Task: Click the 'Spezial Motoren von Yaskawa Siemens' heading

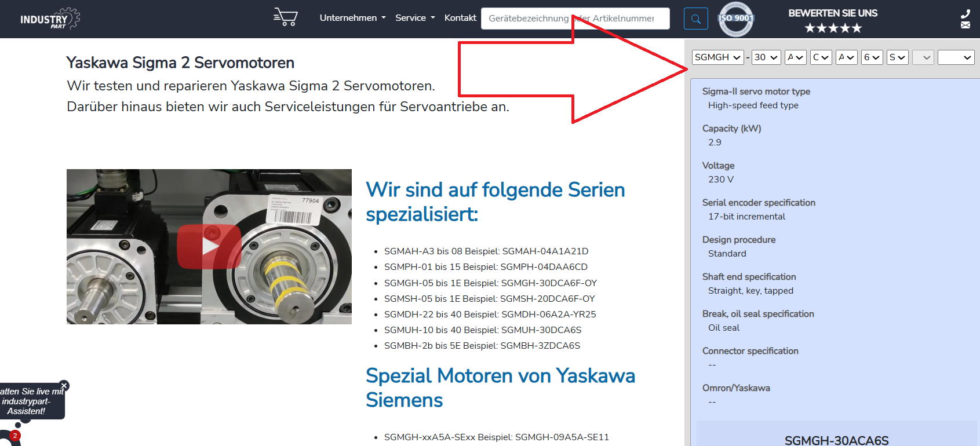Action: [501, 388]
